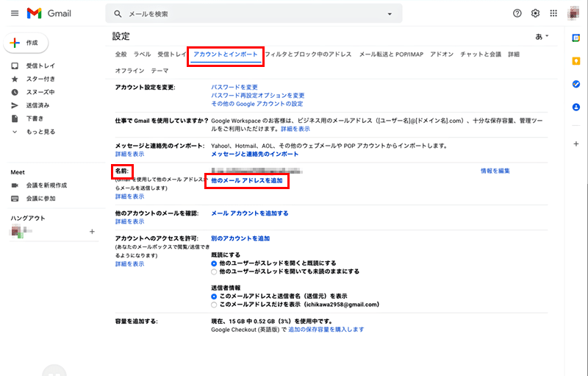
Task: Click the 情報を編集 link
Action: click(x=495, y=171)
